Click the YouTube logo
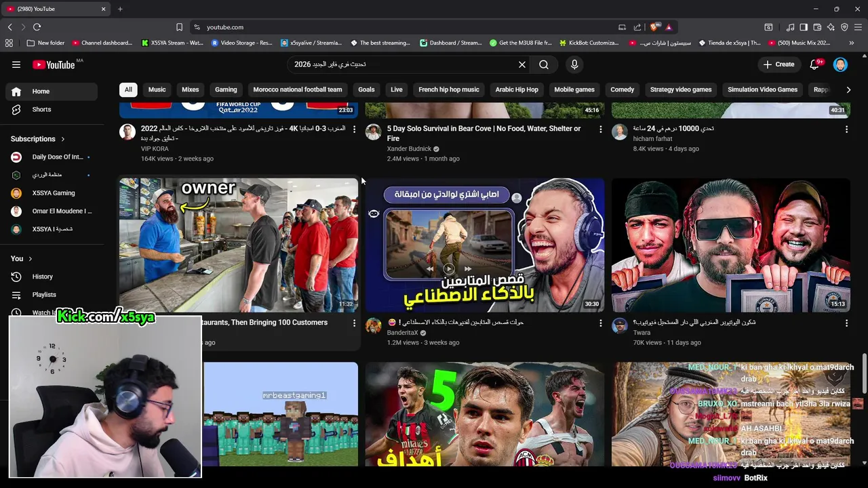 point(54,64)
